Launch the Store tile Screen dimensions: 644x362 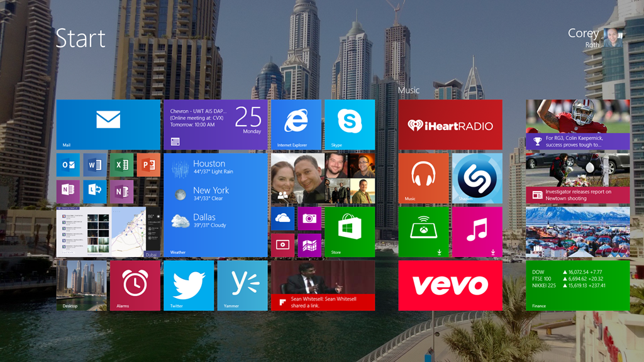(x=350, y=232)
